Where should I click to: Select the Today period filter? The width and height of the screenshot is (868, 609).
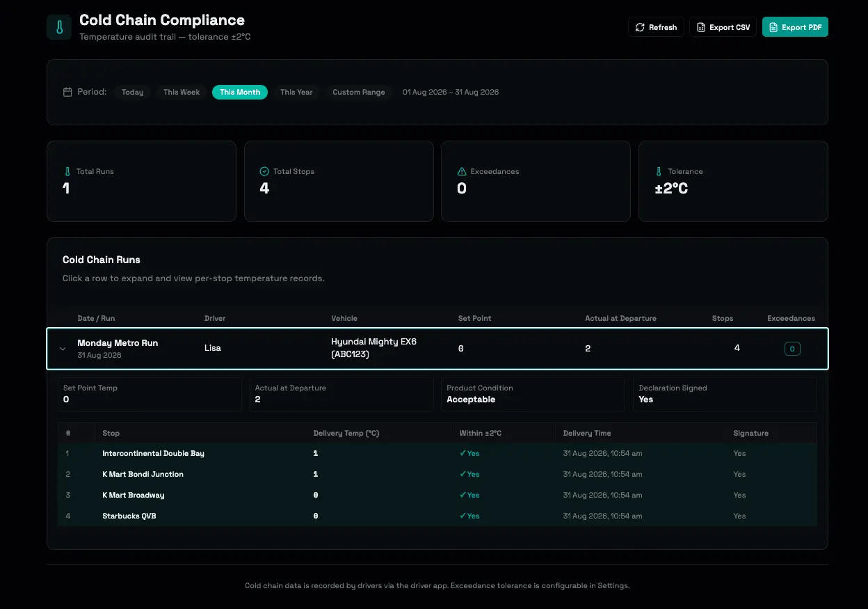pos(132,92)
